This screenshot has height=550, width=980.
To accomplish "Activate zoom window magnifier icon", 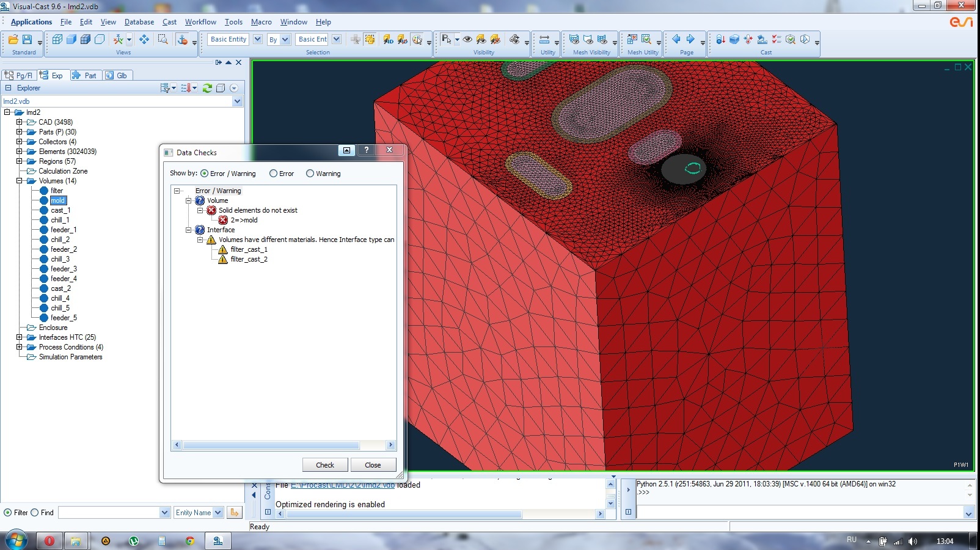I will tap(163, 39).
